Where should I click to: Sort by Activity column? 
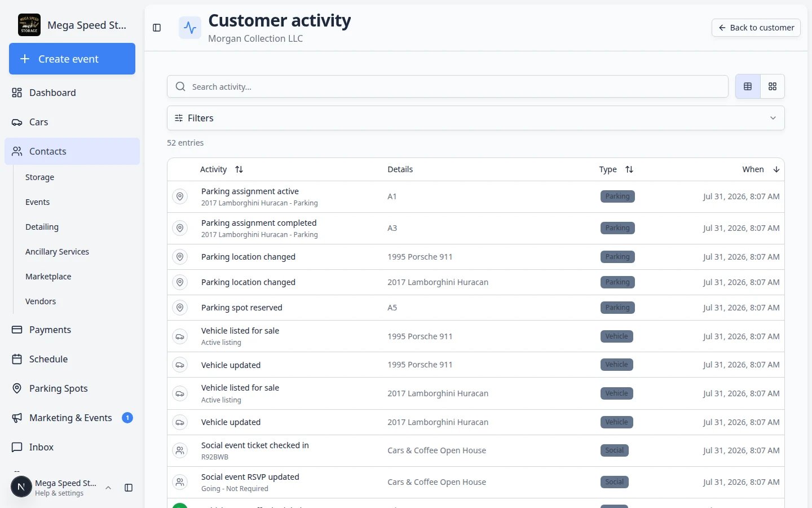coord(222,169)
